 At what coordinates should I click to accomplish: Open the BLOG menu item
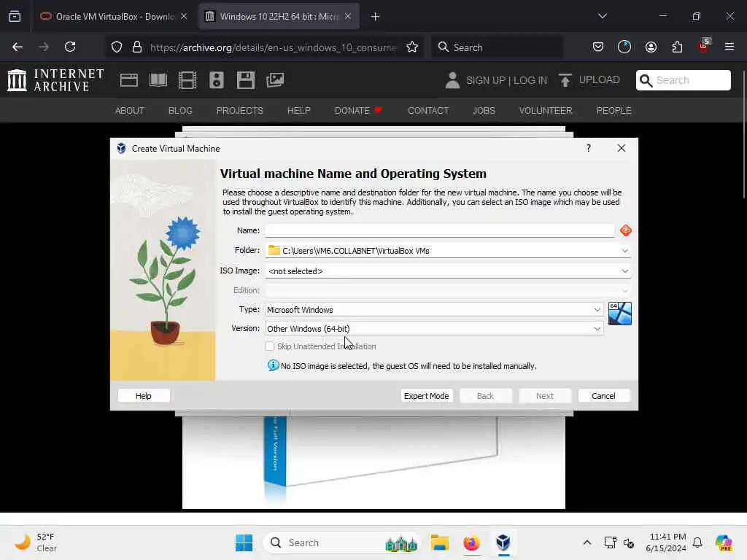click(180, 111)
